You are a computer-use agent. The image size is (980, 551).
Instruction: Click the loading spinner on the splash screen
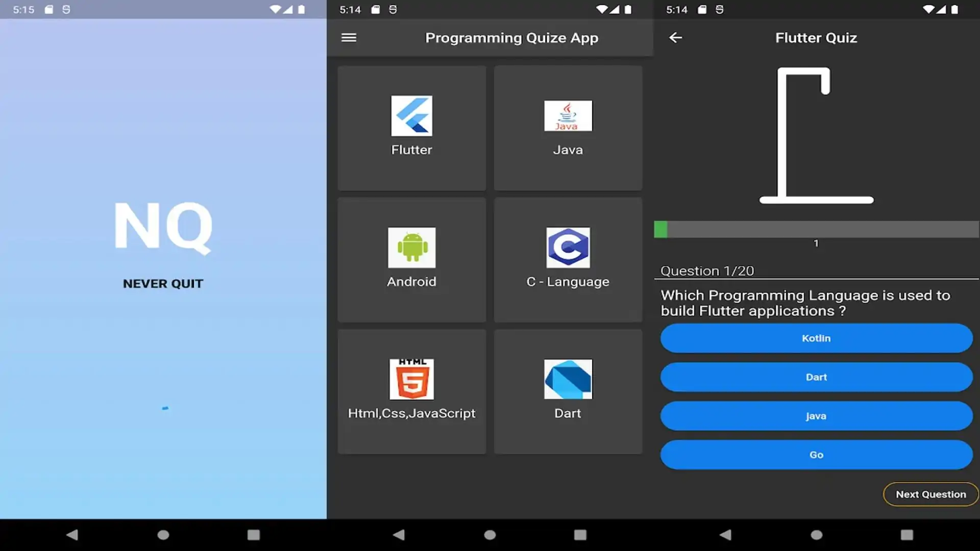click(165, 408)
